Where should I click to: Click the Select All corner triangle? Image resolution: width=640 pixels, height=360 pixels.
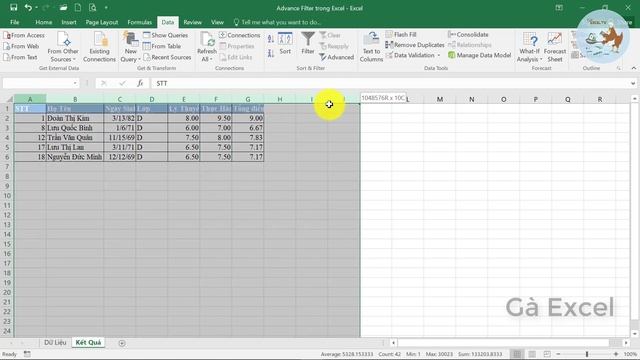[9, 99]
